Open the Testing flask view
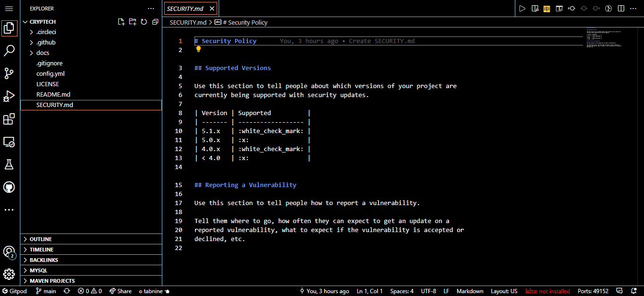 9,164
